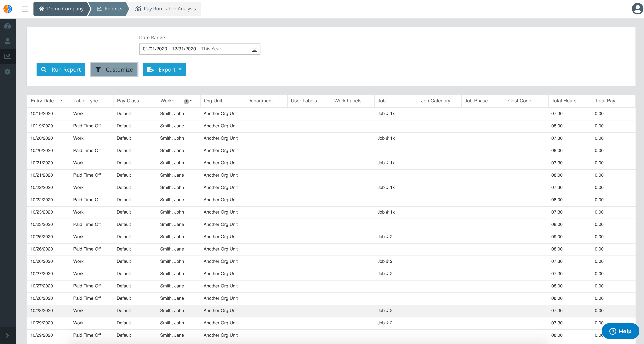Open the workers person icon in sidebar
Viewport: 644px width, 344px height.
tap(8, 41)
